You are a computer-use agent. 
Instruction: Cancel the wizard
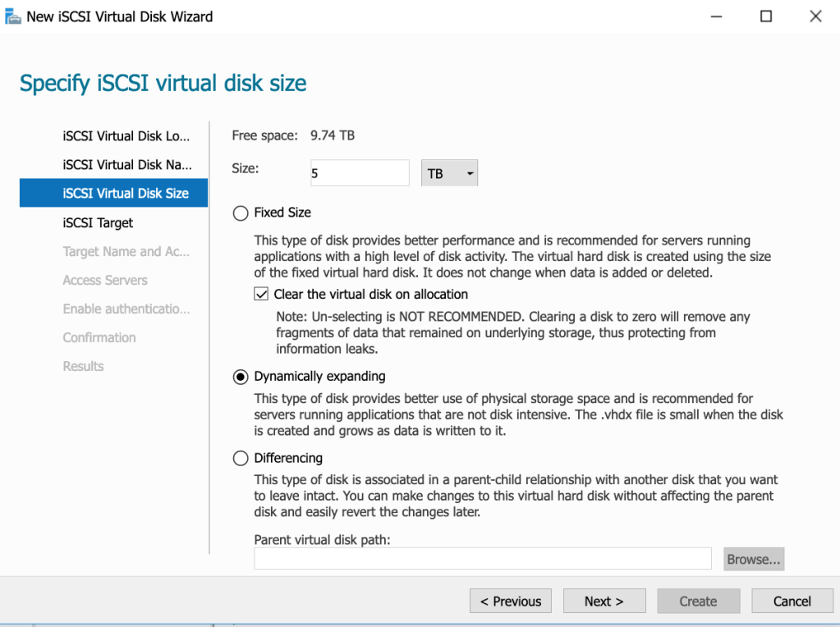coord(792,601)
